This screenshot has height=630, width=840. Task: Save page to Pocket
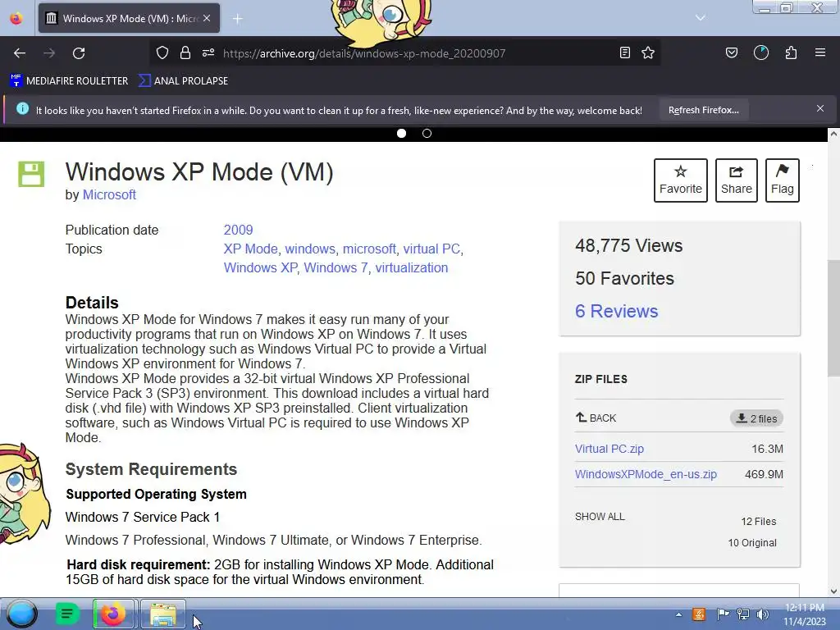coord(731,52)
